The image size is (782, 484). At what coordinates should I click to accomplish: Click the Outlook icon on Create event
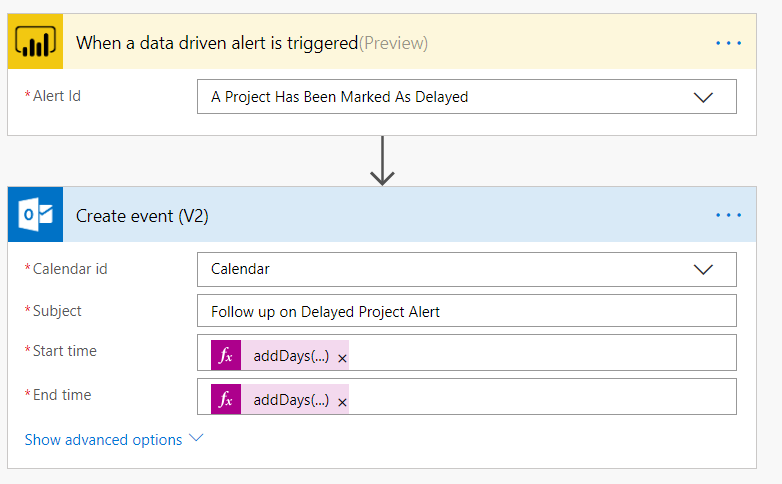pyautogui.click(x=35, y=215)
